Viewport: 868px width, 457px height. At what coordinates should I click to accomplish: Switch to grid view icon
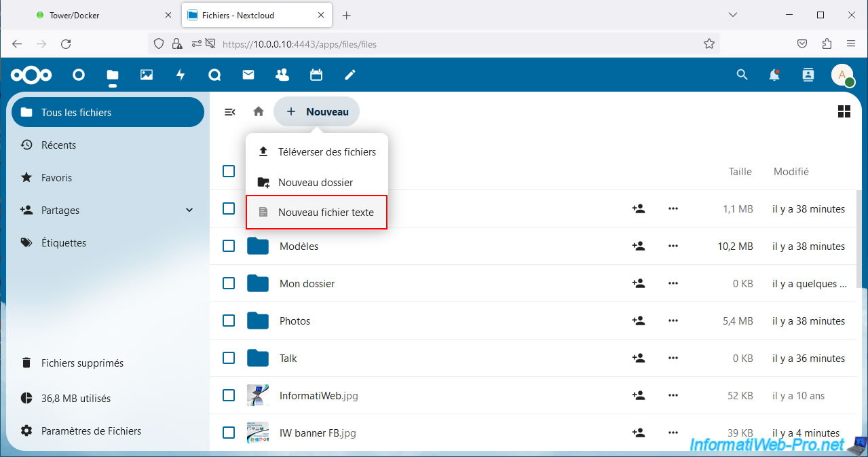(844, 111)
